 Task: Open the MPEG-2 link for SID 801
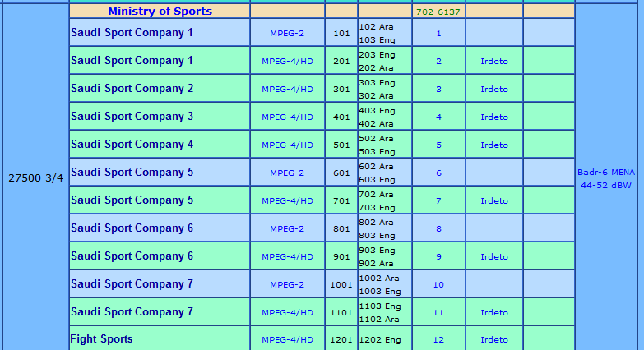[x=287, y=229]
